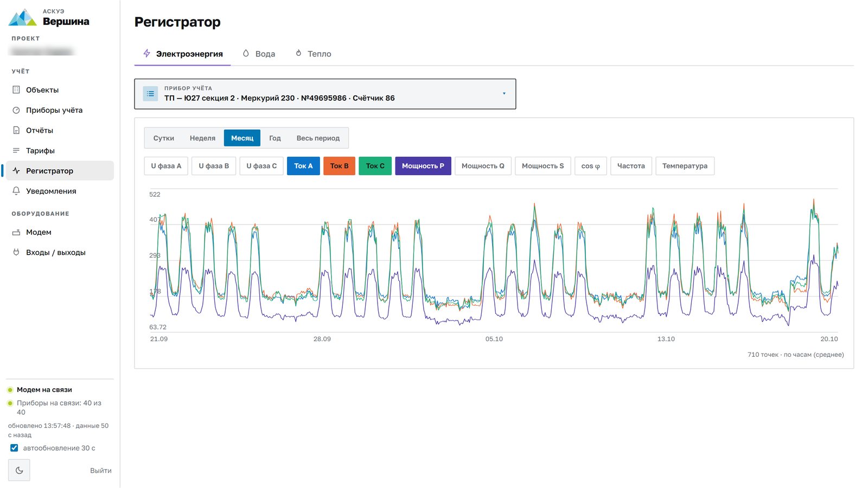Enable the cos φ series

point(590,166)
